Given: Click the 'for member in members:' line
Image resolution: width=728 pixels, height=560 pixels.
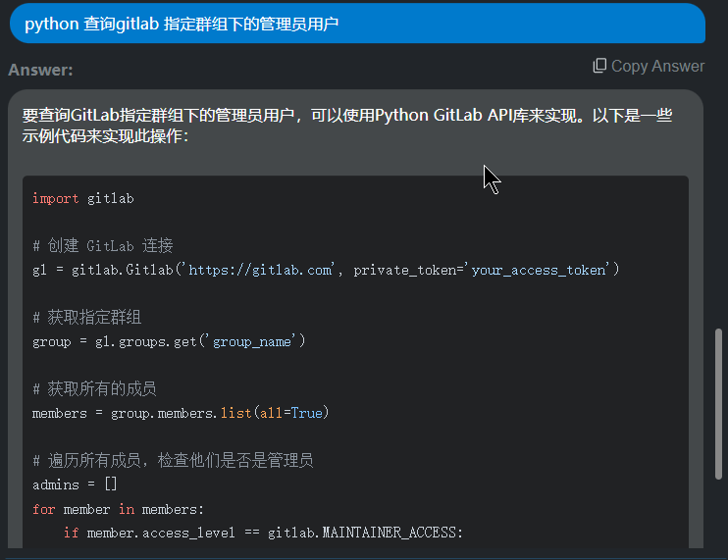Looking at the screenshot, I should (x=118, y=509).
